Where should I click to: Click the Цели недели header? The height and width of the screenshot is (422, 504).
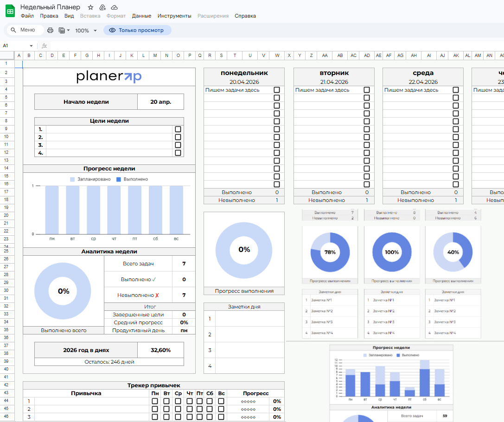(109, 121)
